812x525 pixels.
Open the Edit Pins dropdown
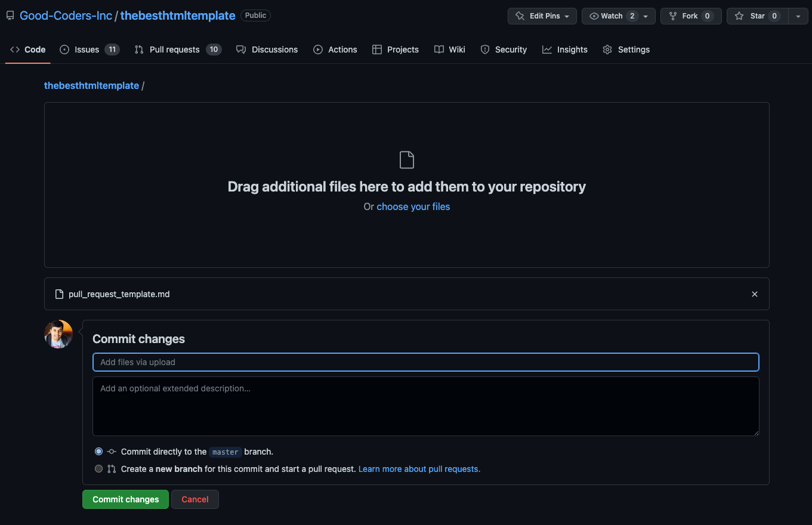pos(542,16)
